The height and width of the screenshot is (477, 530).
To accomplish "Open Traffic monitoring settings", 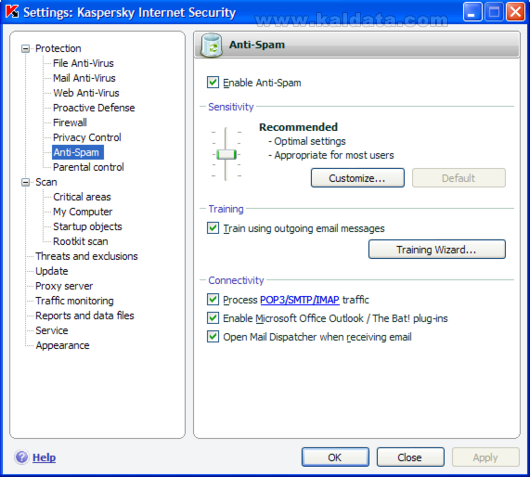I will click(x=75, y=301).
